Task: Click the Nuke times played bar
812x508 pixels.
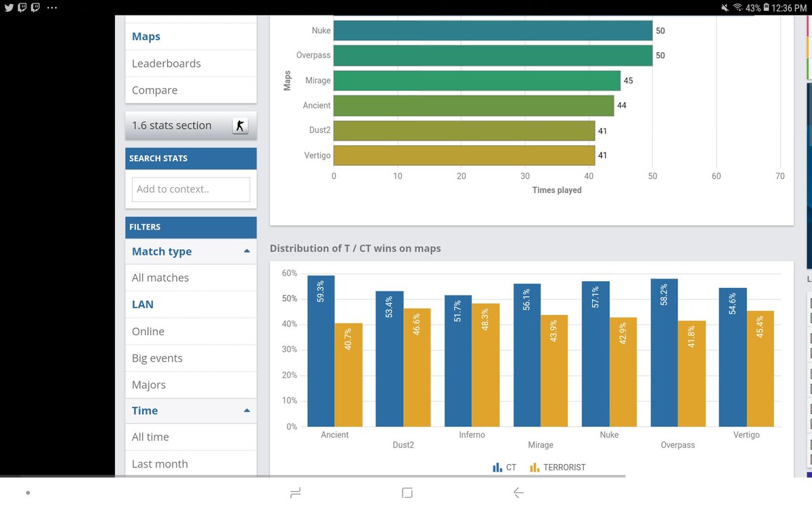Action: (493, 30)
